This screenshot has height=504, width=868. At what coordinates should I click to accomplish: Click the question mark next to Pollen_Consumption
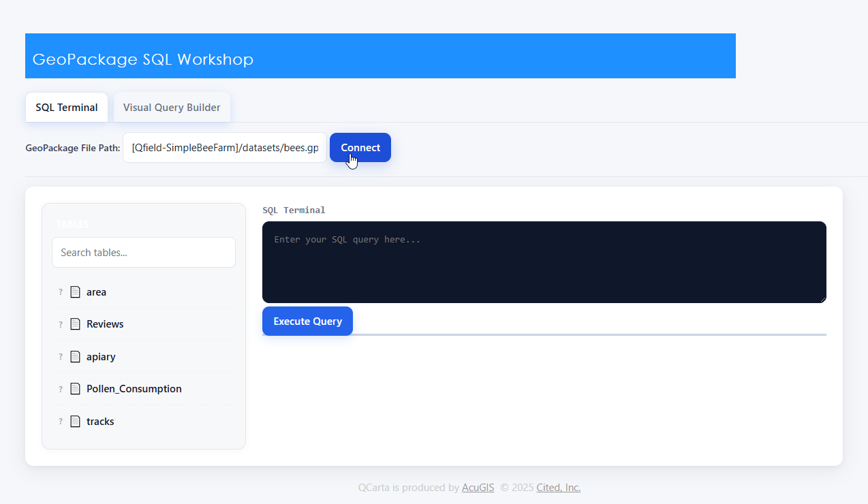(x=61, y=389)
